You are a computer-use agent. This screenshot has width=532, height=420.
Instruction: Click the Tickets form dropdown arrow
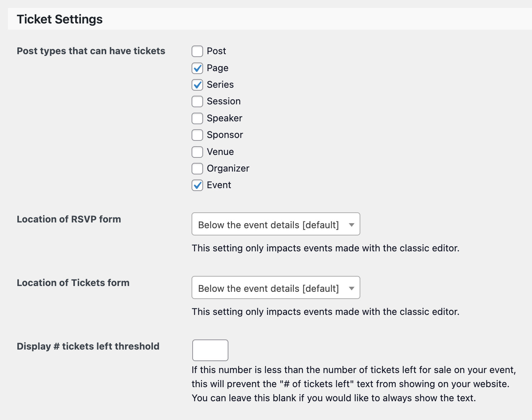(351, 288)
